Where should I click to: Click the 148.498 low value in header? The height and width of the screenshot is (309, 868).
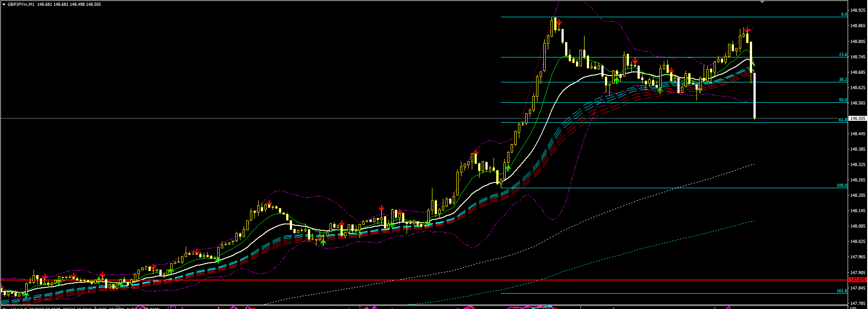(x=77, y=4)
